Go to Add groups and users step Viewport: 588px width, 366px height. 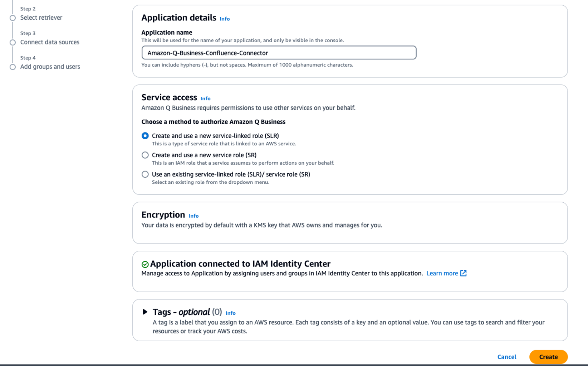(x=50, y=67)
